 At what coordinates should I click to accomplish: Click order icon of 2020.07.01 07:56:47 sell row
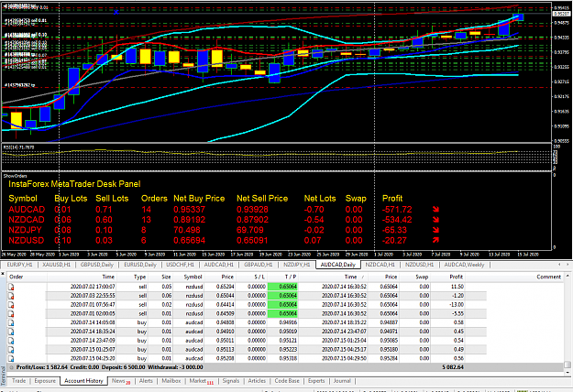coord(11,305)
